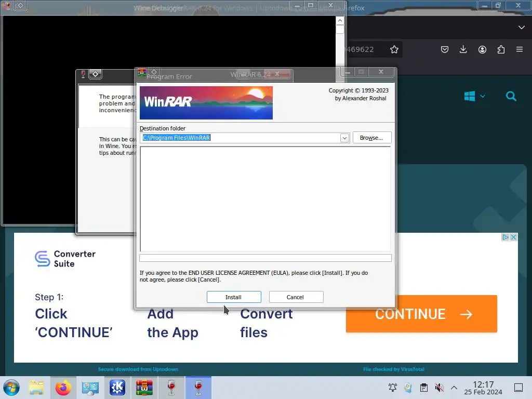The width and height of the screenshot is (532, 399).
Task: Expand the Firefox list all tabs chevron
Action: [x=522, y=27]
